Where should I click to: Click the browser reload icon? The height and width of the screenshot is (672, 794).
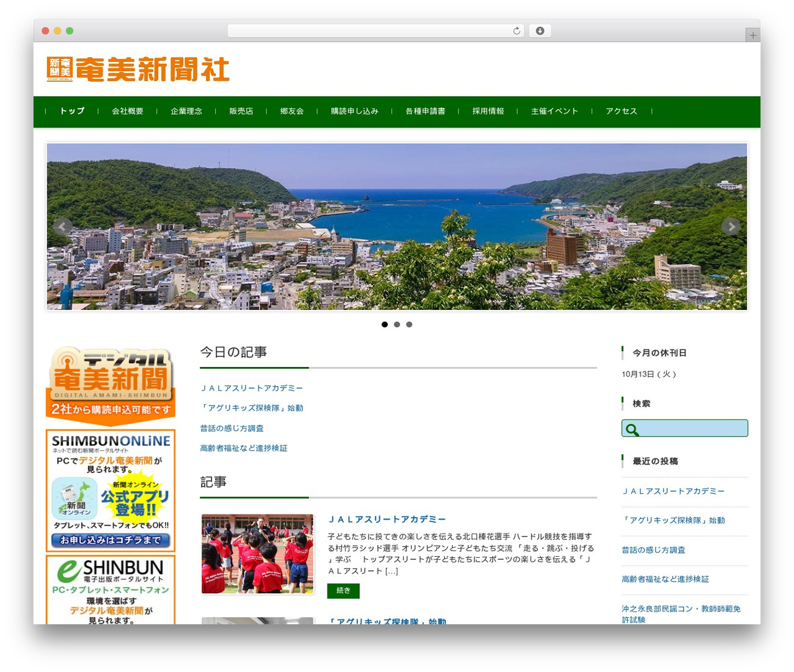[517, 31]
